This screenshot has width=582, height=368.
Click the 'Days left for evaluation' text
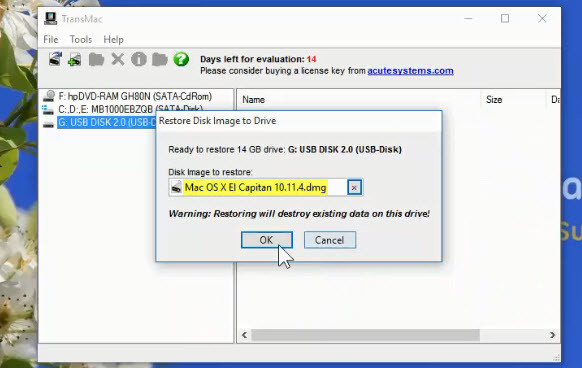258,59
